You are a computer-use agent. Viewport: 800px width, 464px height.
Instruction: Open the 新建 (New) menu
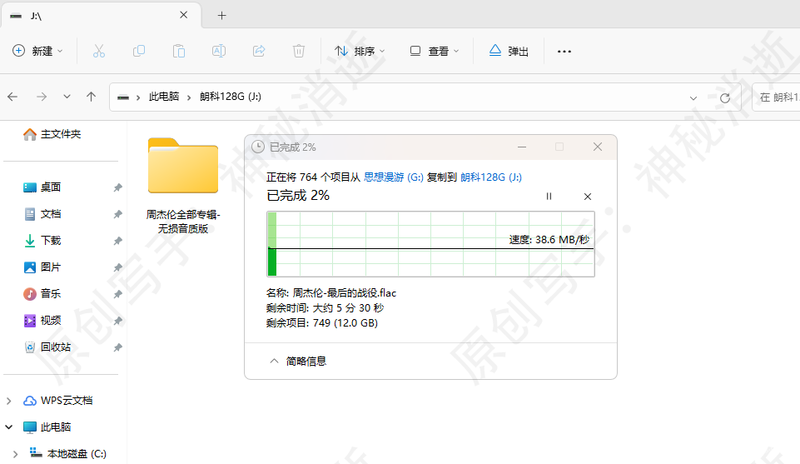[x=38, y=51]
